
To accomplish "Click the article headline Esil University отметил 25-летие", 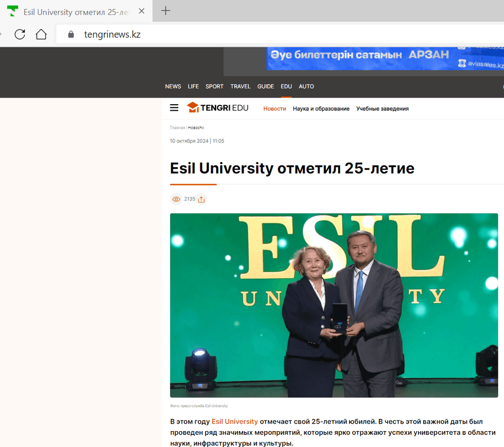I will pyautogui.click(x=292, y=168).
